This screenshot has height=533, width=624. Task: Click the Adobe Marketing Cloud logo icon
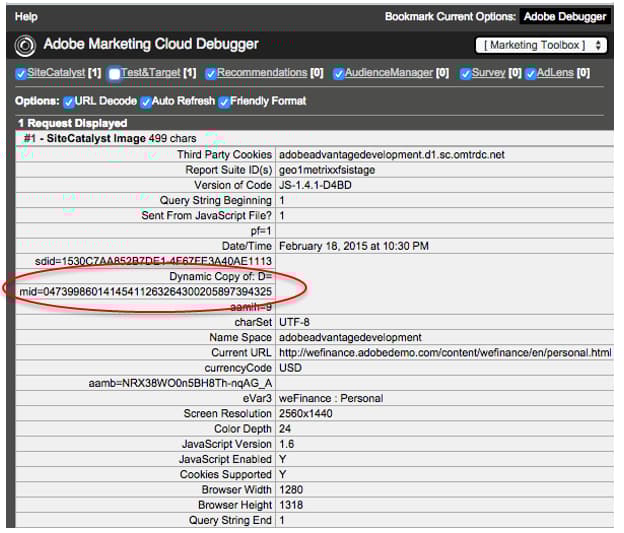25,45
